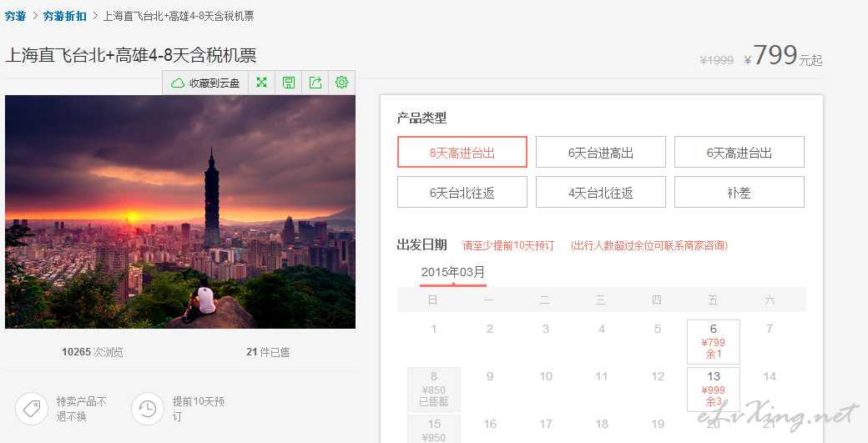The height and width of the screenshot is (443, 868).
Task: Click the breadcrumb text 上海直飞台北+高雄4-8天含税机票
Action: pyautogui.click(x=179, y=16)
